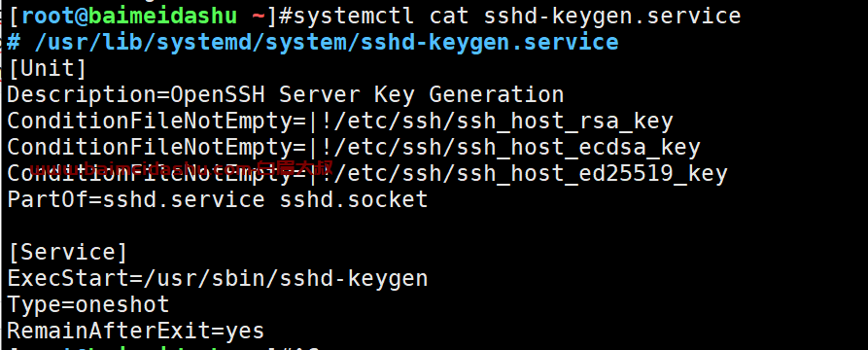Viewport: 868px width, 350px height.
Task: Click the red baimeidashu.com watermark text
Action: pos(182,168)
